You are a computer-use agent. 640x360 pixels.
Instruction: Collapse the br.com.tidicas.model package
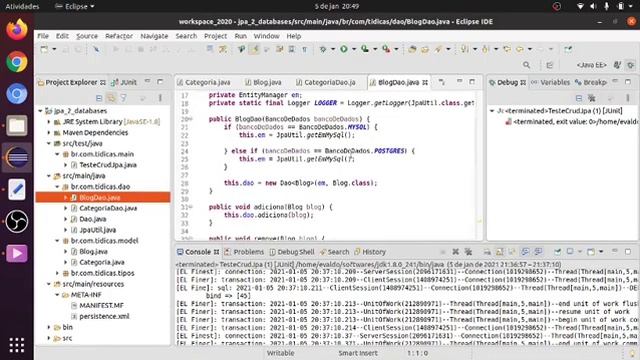pos(57,241)
